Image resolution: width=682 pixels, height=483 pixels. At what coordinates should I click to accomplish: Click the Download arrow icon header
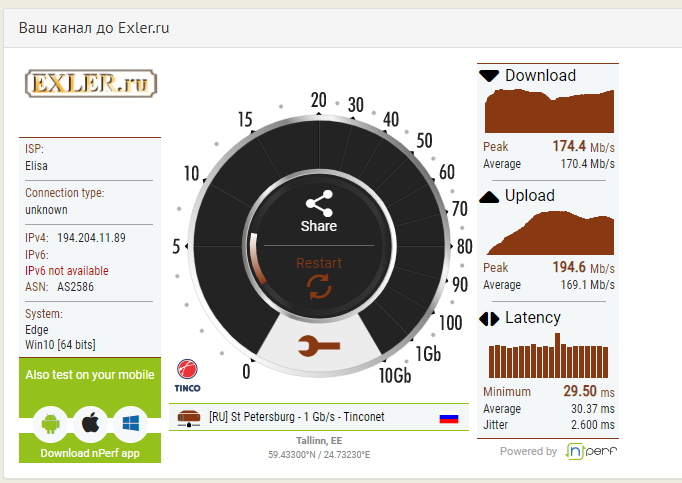click(x=489, y=76)
